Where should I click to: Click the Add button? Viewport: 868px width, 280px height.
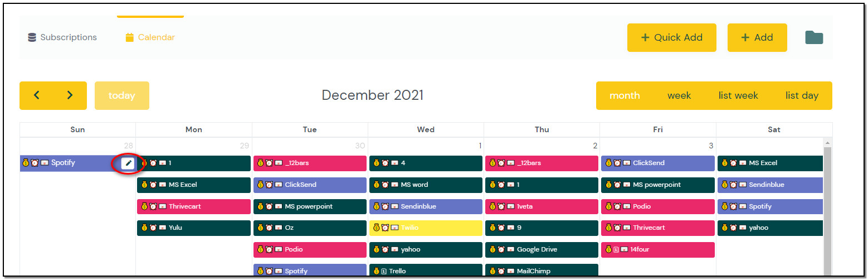(757, 37)
